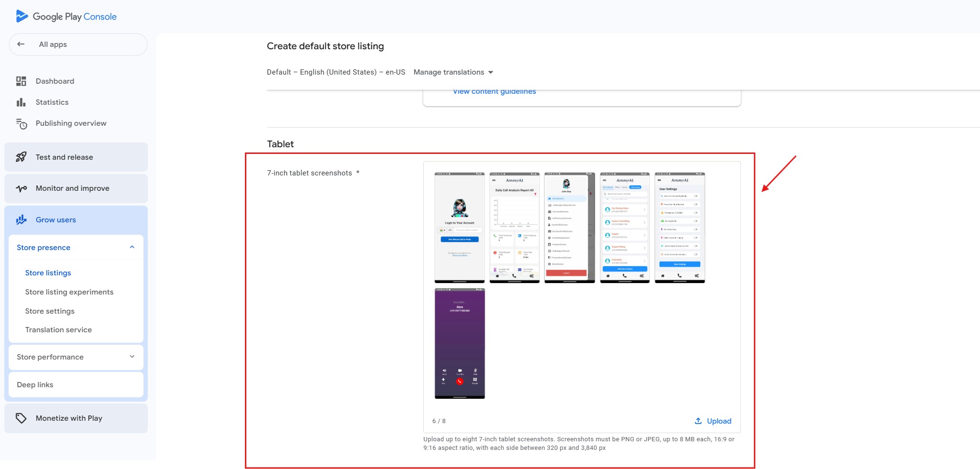Click the Monitor and improve pulse icon
Image resolution: width=980 pixels, height=469 pixels.
pyautogui.click(x=21, y=188)
